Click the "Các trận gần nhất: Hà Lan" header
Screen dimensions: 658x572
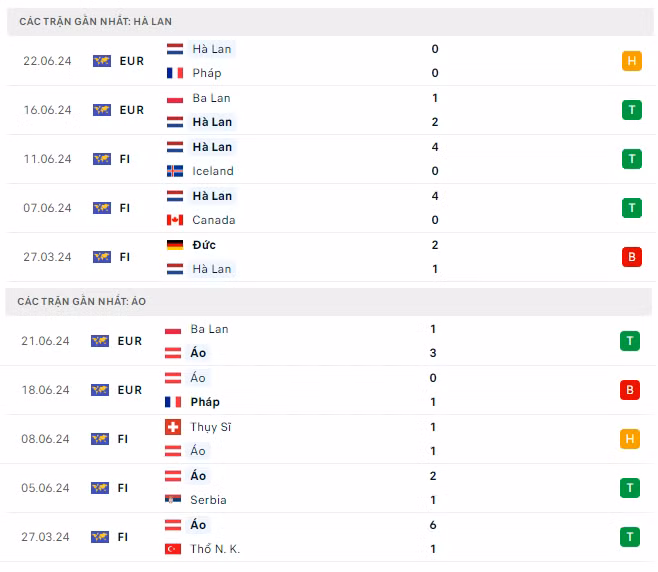click(96, 21)
